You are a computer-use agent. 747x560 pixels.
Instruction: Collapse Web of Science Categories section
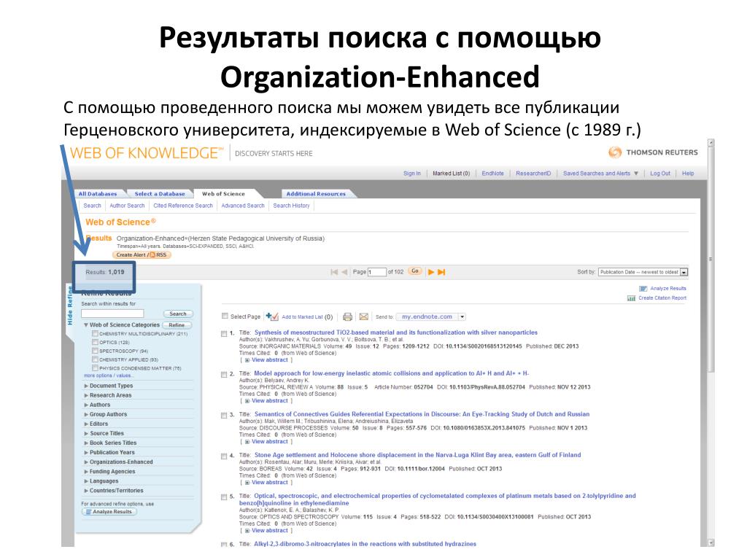click(86, 324)
